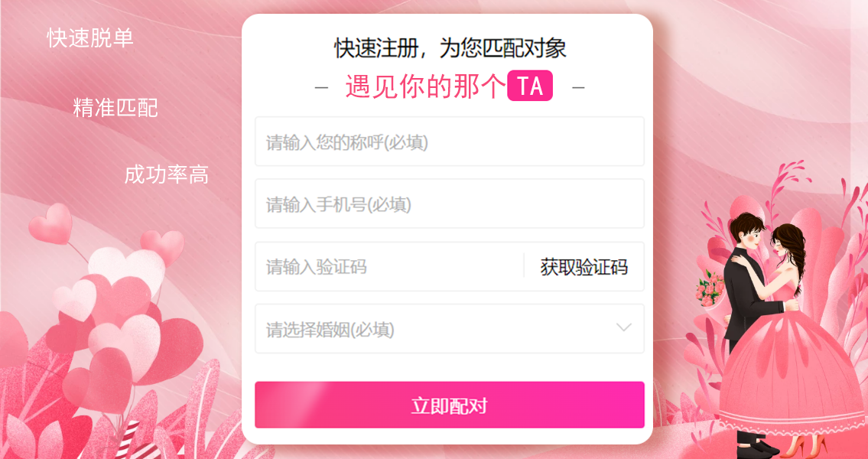
Task: Click the 请输入您的称呼 name input field
Action: (450, 142)
